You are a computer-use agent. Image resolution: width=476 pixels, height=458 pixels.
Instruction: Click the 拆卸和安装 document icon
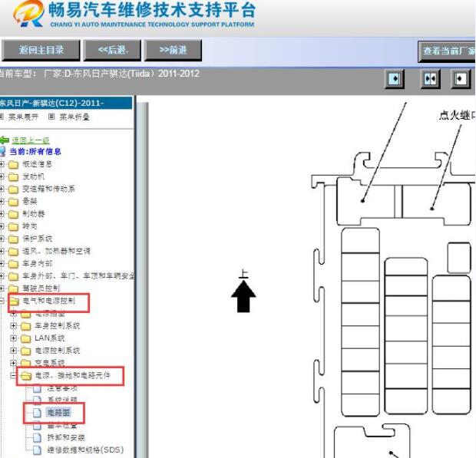pos(37,438)
